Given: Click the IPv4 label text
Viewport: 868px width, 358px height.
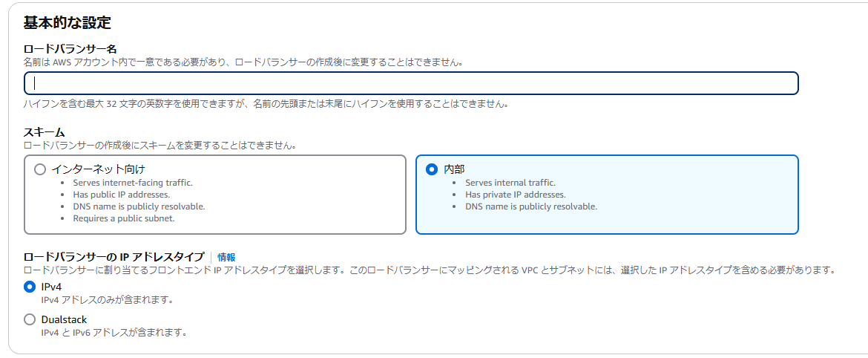Looking at the screenshot, I should [52, 287].
